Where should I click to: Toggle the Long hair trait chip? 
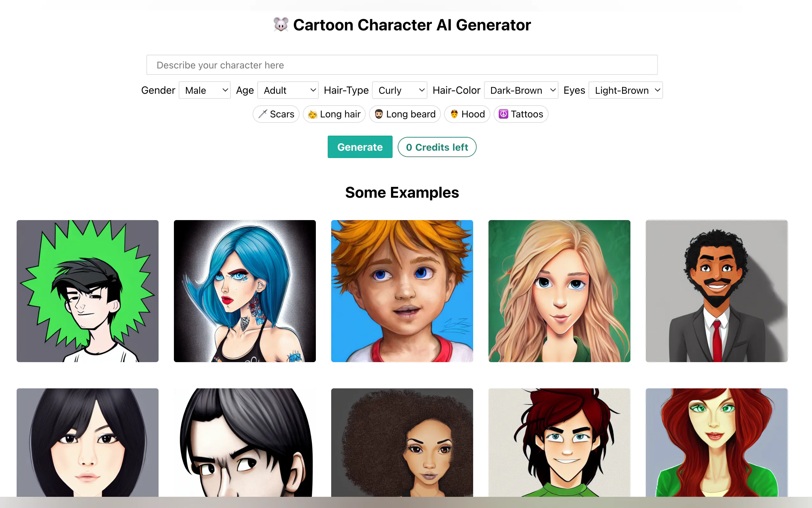coord(334,114)
